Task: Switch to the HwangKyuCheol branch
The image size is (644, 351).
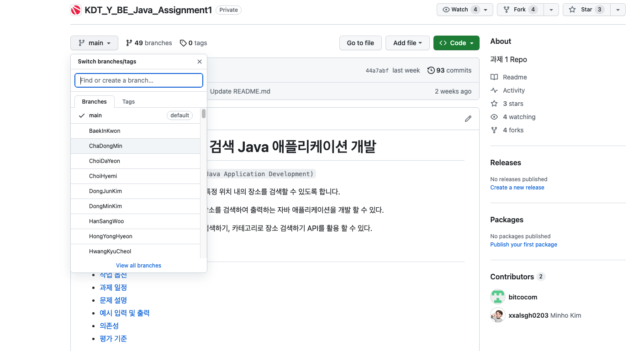Action: point(135,251)
